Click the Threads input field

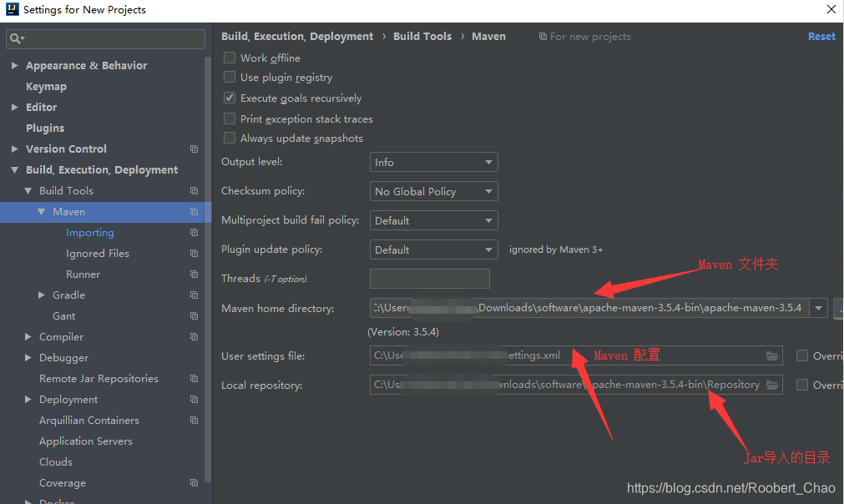tap(430, 279)
